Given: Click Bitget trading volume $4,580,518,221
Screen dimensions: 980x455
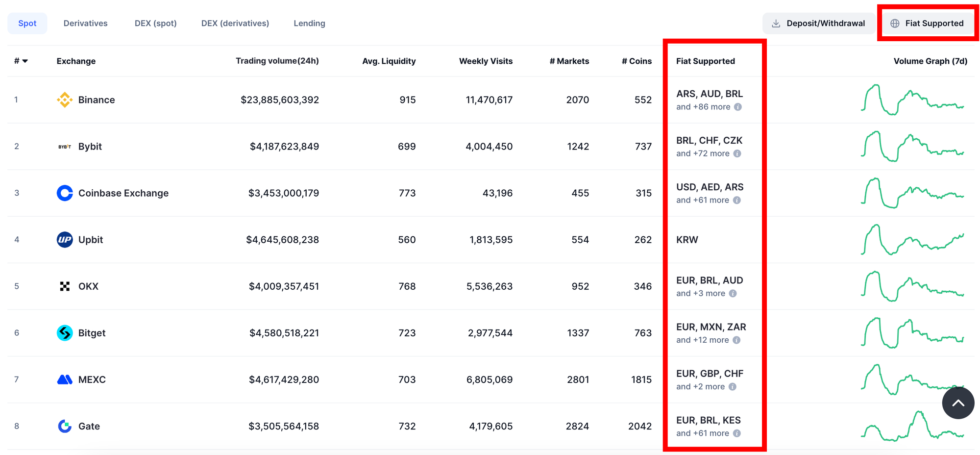Looking at the screenshot, I should coord(284,333).
